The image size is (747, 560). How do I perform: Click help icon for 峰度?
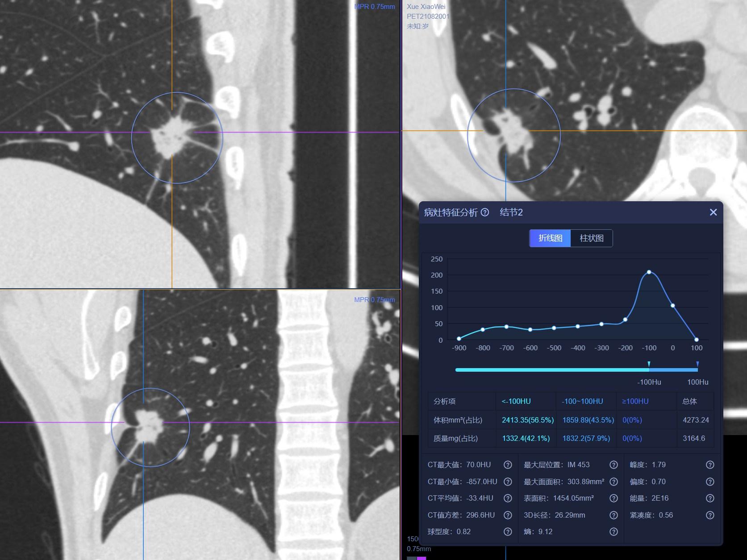point(710,465)
